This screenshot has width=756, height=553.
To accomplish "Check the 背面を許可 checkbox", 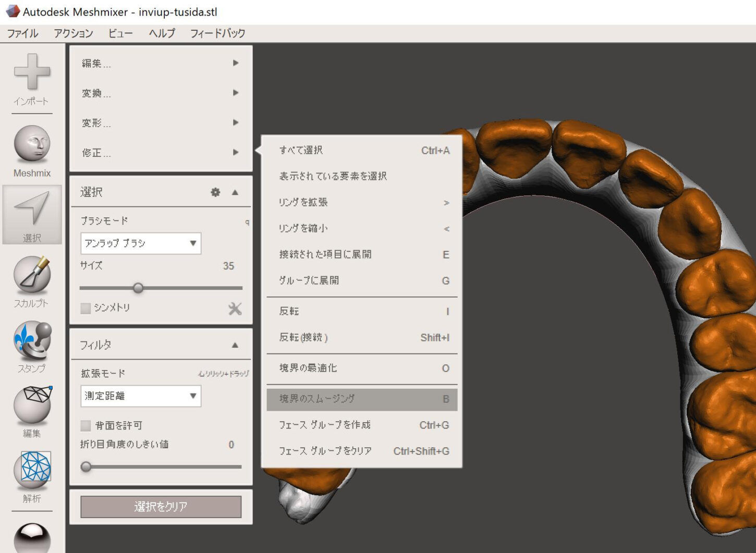I will (x=86, y=426).
